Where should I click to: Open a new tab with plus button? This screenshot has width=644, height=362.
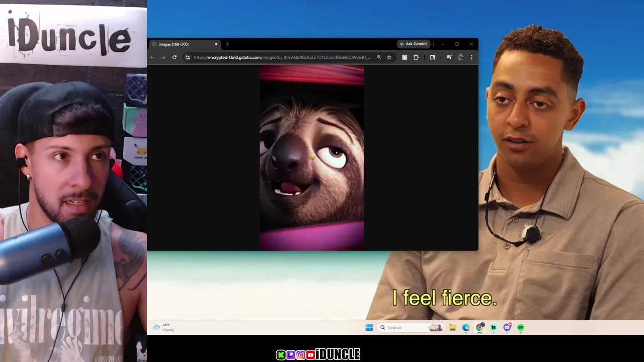point(227,44)
